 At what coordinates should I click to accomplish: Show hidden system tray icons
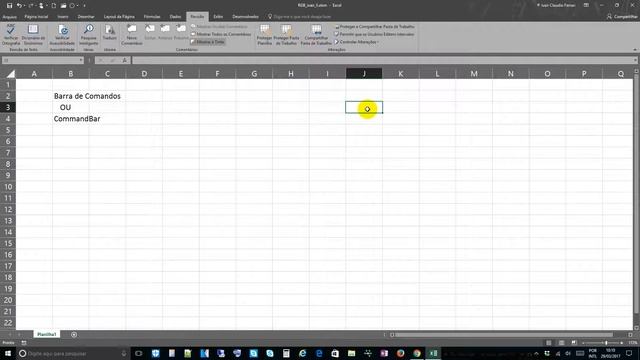point(536,353)
